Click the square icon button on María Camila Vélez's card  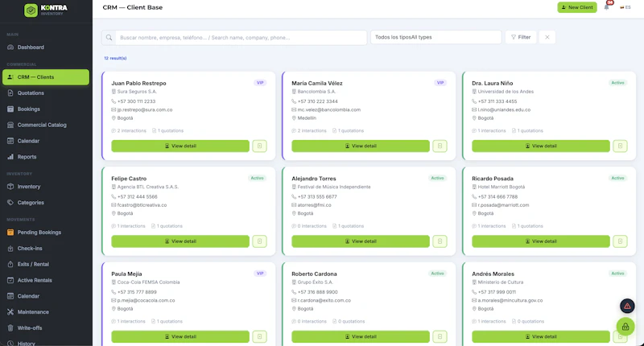coord(440,146)
